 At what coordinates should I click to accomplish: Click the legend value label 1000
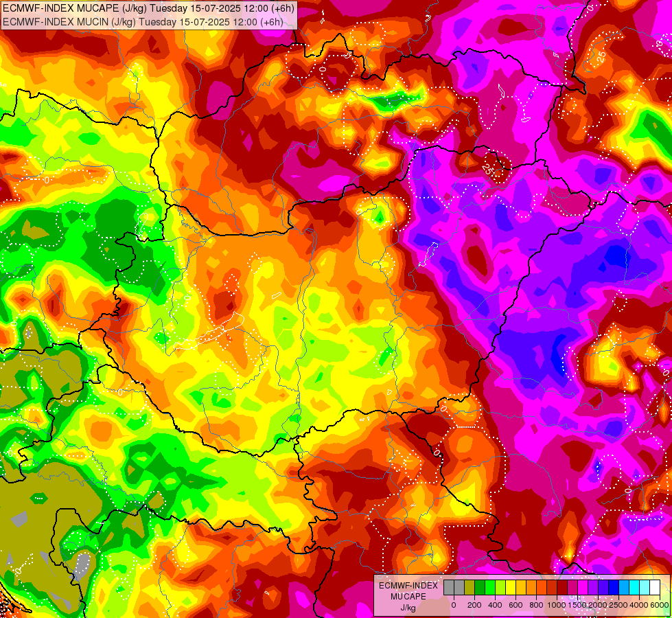557,605
